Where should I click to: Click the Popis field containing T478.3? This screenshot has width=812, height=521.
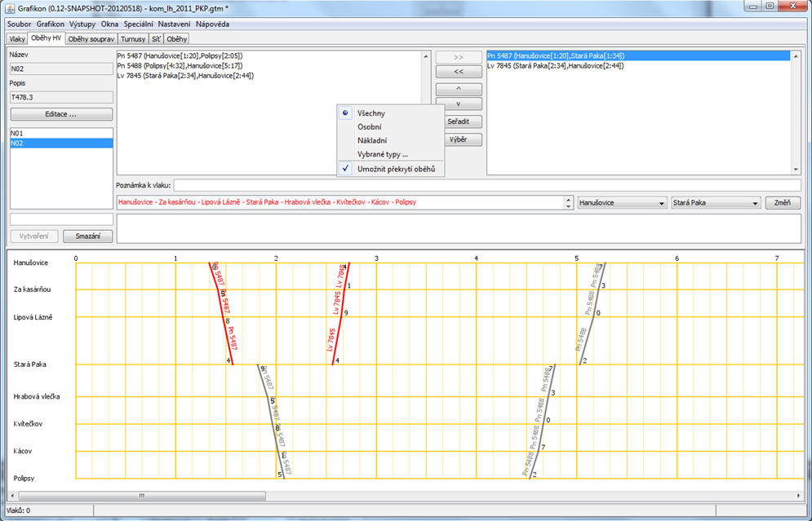click(61, 97)
